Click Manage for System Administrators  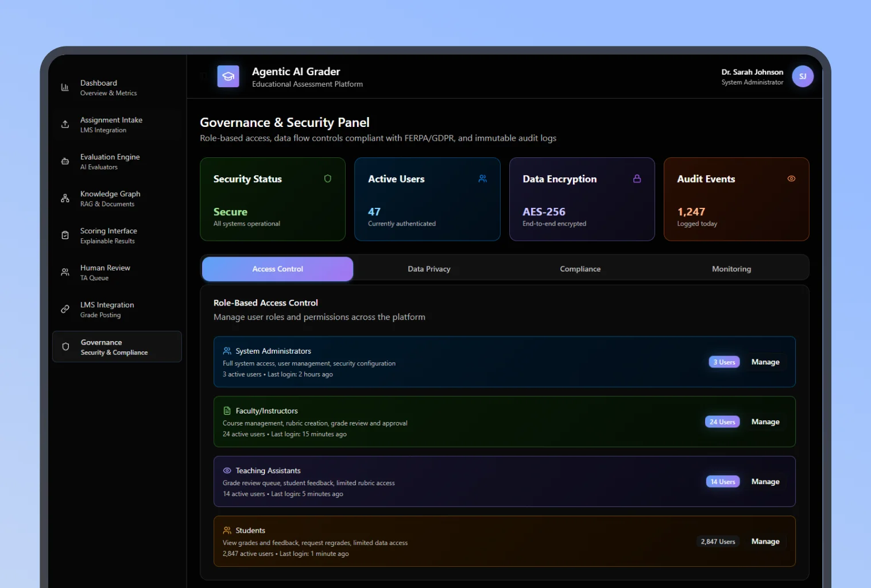click(765, 362)
